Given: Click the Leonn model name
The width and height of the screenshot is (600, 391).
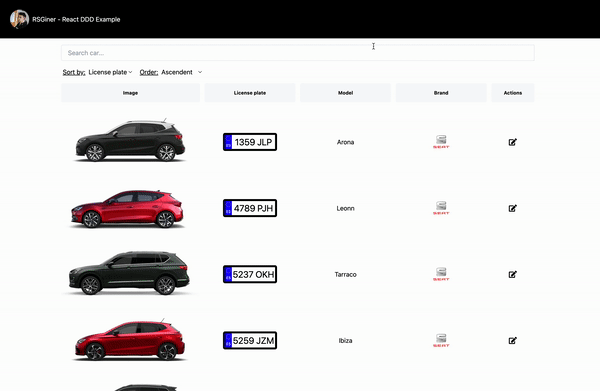Looking at the screenshot, I should [346, 209].
